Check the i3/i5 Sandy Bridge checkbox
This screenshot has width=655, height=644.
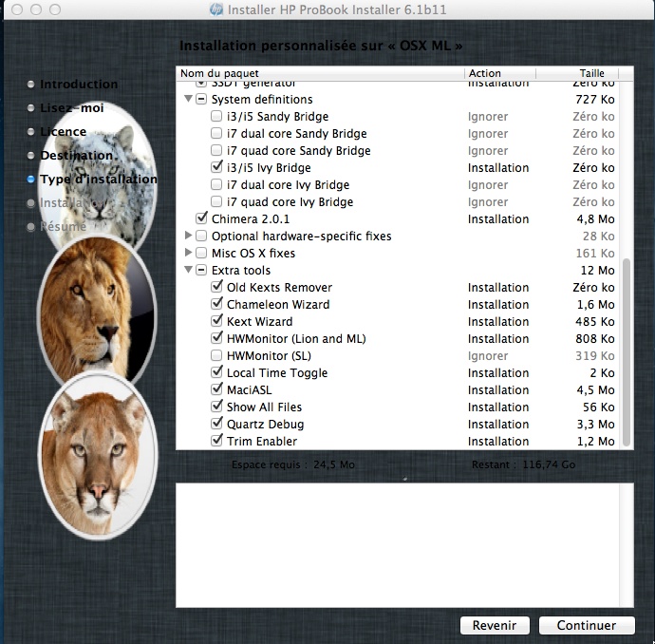[x=216, y=116]
